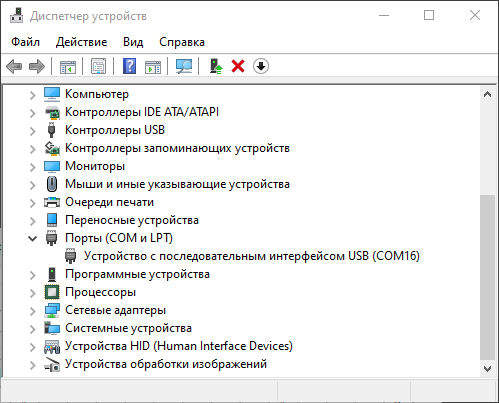Expand the Контроллеры USB node
The image size is (499, 403).
[32, 131]
